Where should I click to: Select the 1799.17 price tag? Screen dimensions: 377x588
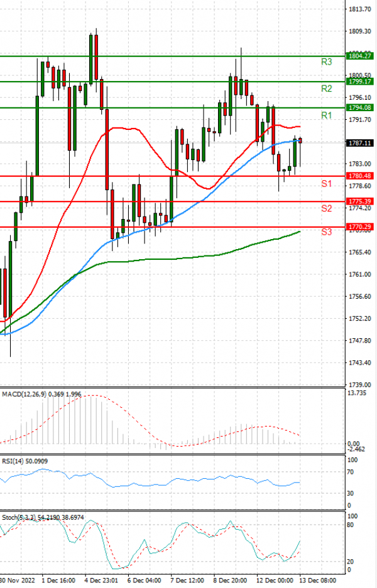tap(359, 82)
